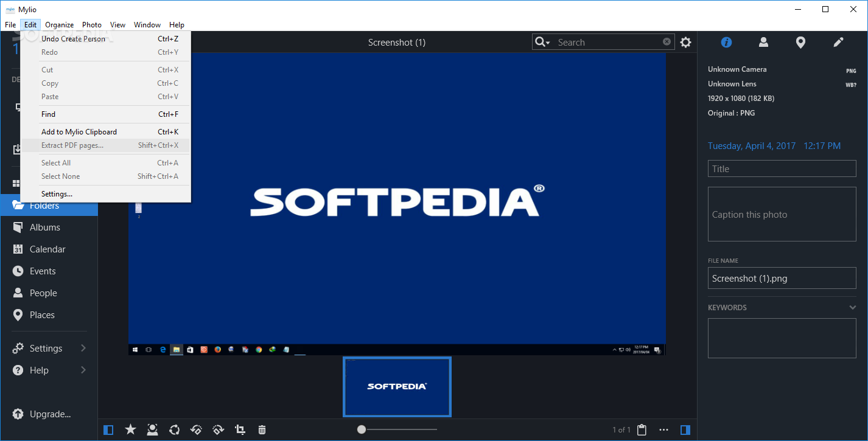
Task: Click the 'Original : PNG' text
Action: pyautogui.click(x=731, y=113)
